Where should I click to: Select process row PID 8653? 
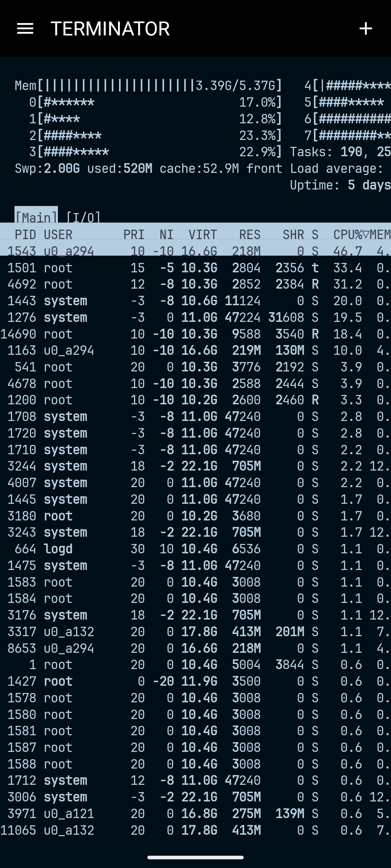[x=195, y=648]
